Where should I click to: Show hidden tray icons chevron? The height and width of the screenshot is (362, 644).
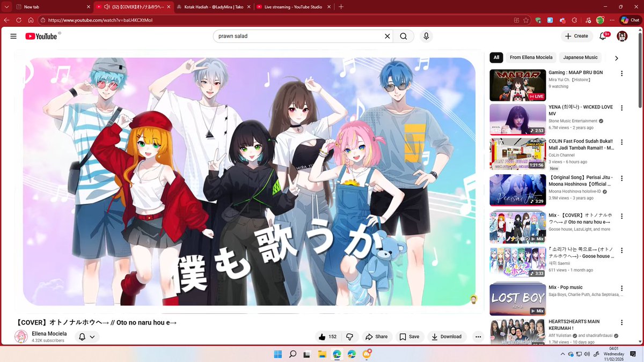(x=562, y=354)
